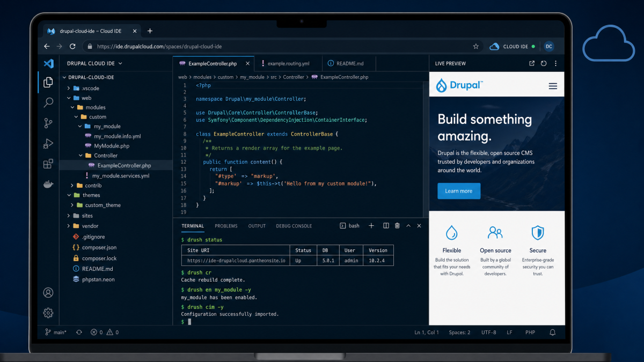
Task: Open phpstan.neon in file tree
Action: point(94,279)
